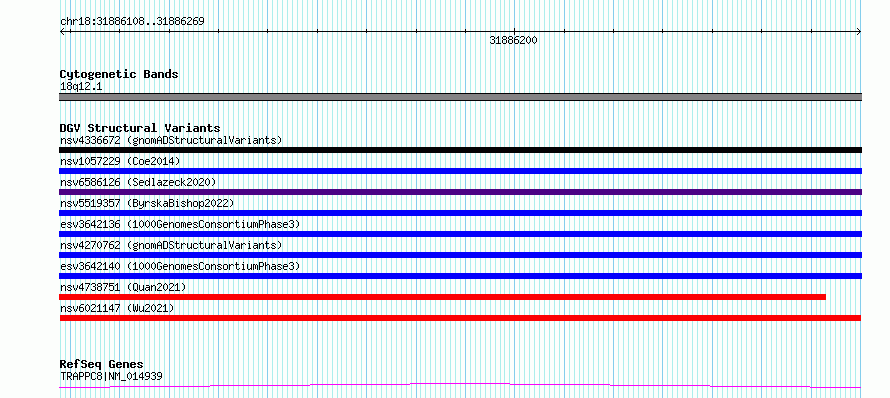Screen dimensions: 890x398
Task: Select the blue bar under esv3642140
Action: click(x=460, y=276)
